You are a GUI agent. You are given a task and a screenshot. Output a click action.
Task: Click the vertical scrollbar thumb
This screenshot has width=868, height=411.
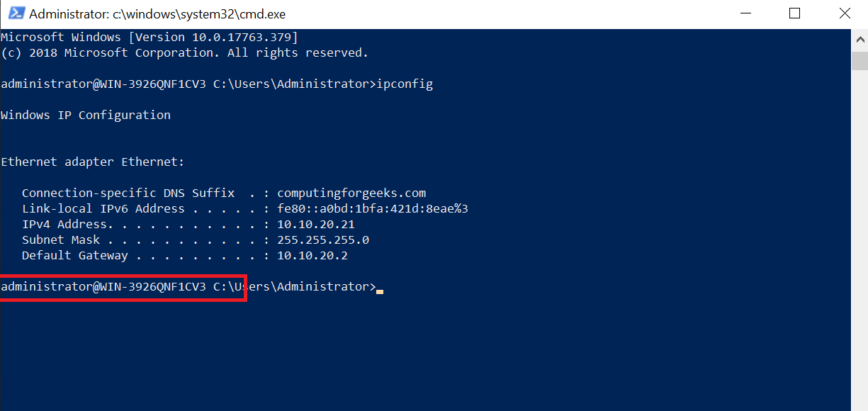(x=859, y=62)
